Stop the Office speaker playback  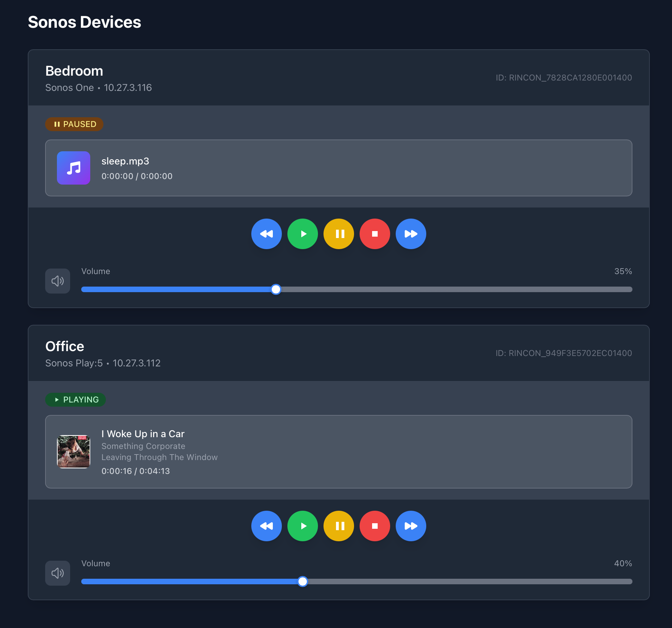375,526
